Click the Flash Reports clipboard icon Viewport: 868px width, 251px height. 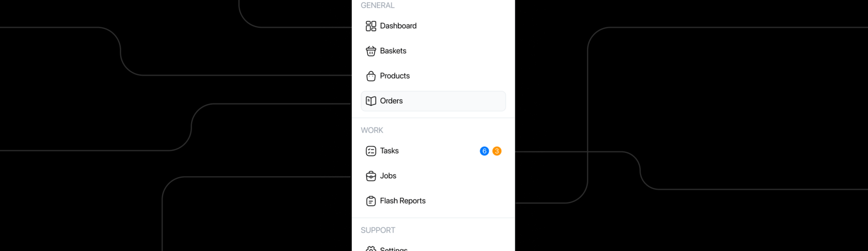tap(371, 201)
